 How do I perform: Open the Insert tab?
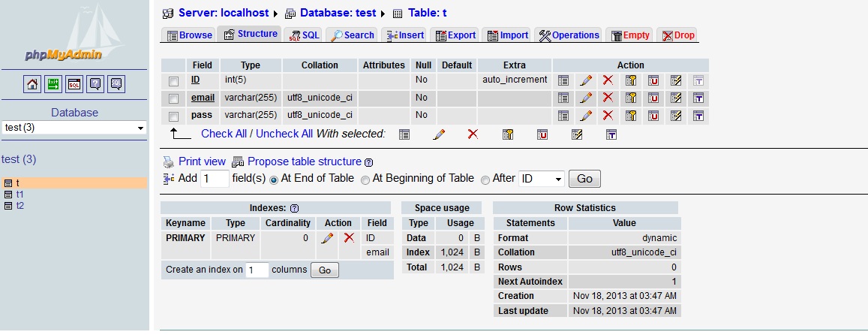pyautogui.click(x=405, y=35)
